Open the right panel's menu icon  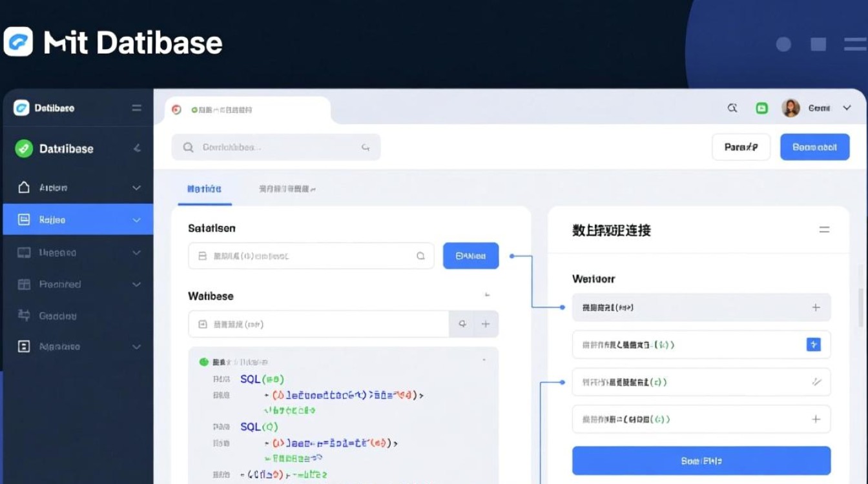(825, 230)
